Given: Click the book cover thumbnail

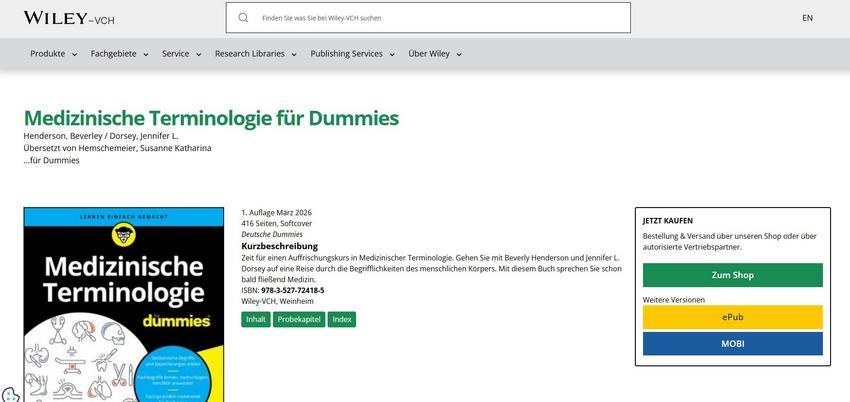Looking at the screenshot, I should (x=124, y=304).
